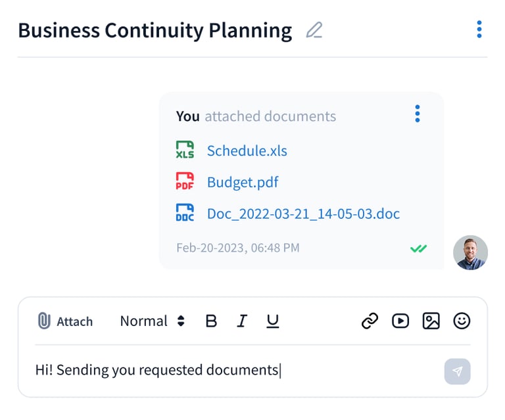Click the blue DOC file icon
The image size is (505, 420).
pos(185,213)
